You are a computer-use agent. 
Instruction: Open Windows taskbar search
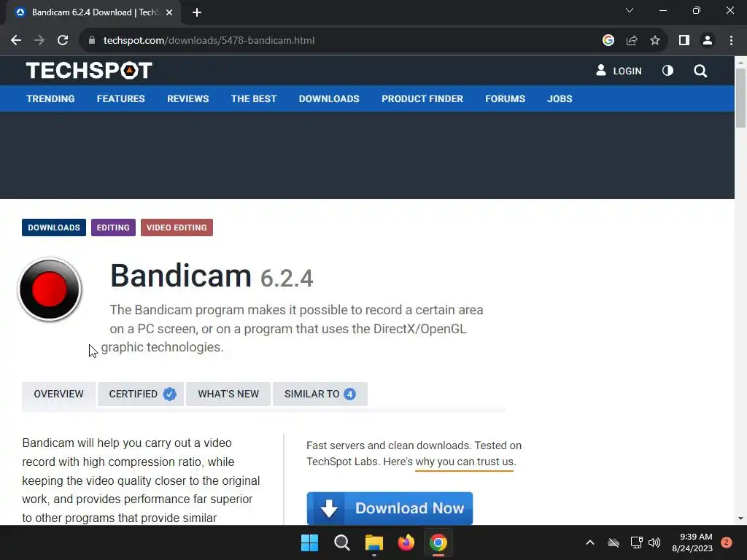[341, 542]
